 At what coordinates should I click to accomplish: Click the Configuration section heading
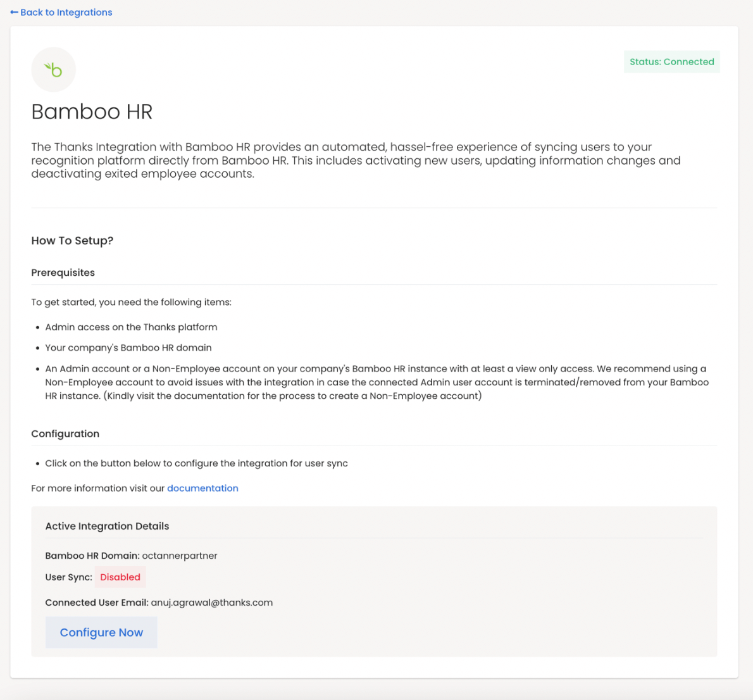pos(65,434)
